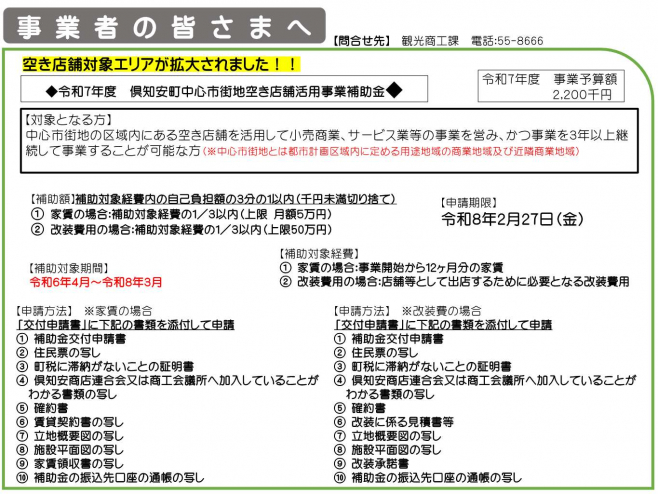Select the yellow highlighted 空き店舗対象エリア headline
This screenshot has width=658, height=494.
[160, 64]
